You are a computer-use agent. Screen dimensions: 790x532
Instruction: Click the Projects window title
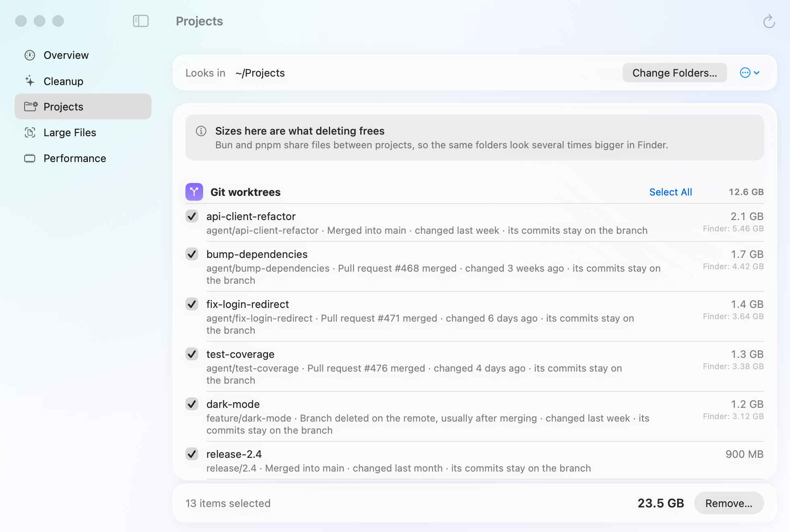[199, 21]
